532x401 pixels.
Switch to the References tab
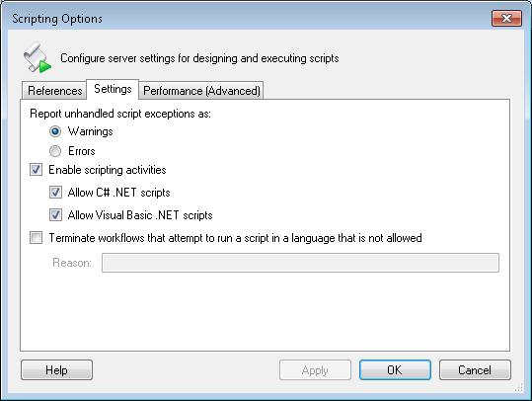[54, 91]
